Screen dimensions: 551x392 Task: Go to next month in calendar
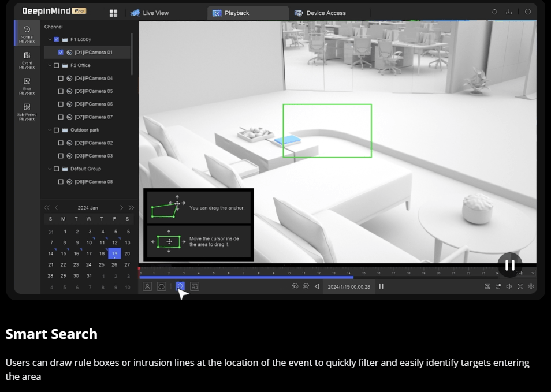pos(121,208)
